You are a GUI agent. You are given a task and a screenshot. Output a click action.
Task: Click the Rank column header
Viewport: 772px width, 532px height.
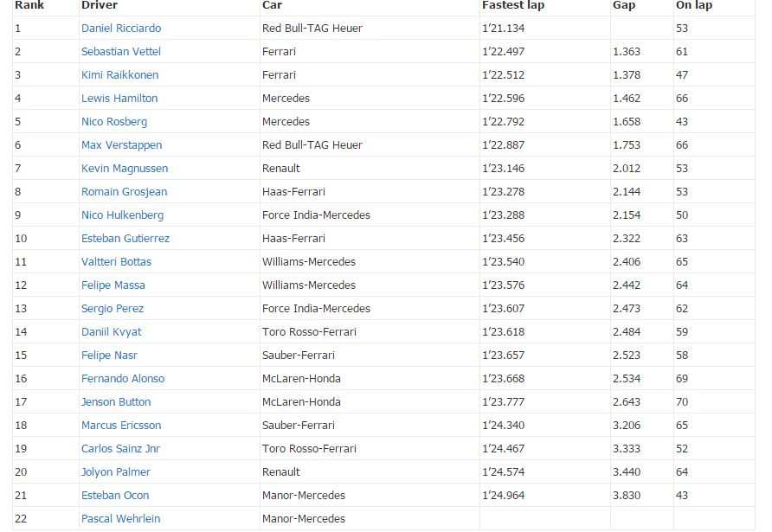point(29,5)
